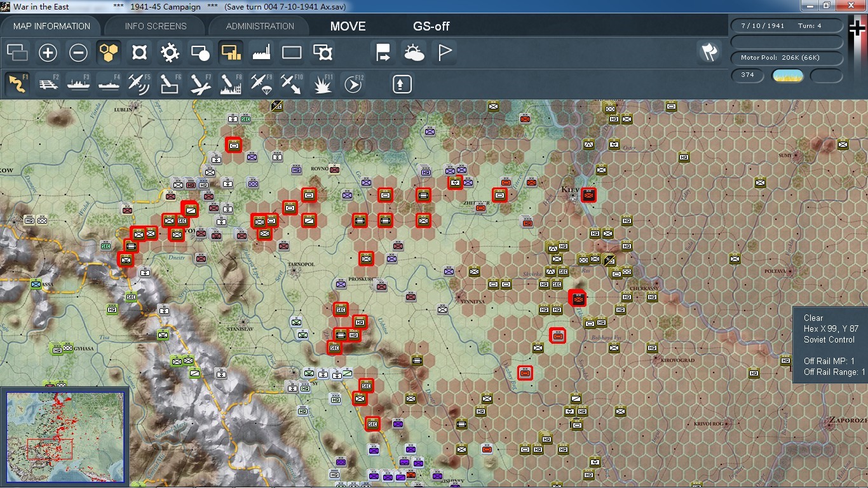Click the Motor Pool 206K (66K) field
Viewport: 868px width, 488px height.
tap(787, 58)
